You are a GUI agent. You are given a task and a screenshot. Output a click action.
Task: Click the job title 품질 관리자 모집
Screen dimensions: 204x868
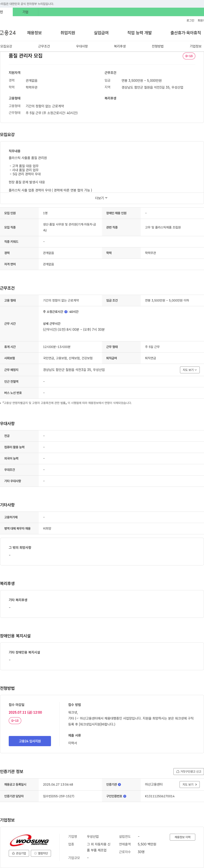pos(25,56)
